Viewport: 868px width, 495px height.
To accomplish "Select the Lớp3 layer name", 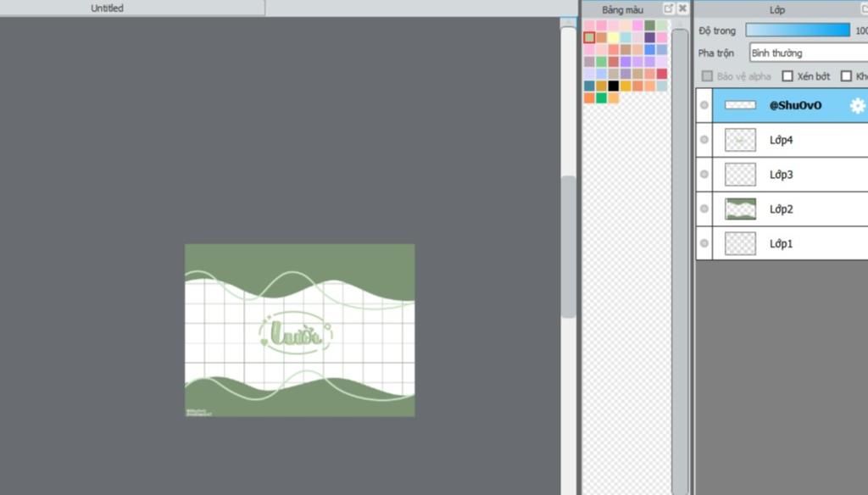I will click(781, 175).
